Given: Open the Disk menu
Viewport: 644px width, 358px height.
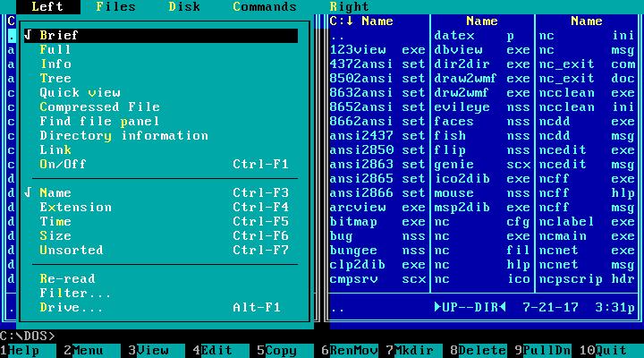Looking at the screenshot, I should [184, 7].
